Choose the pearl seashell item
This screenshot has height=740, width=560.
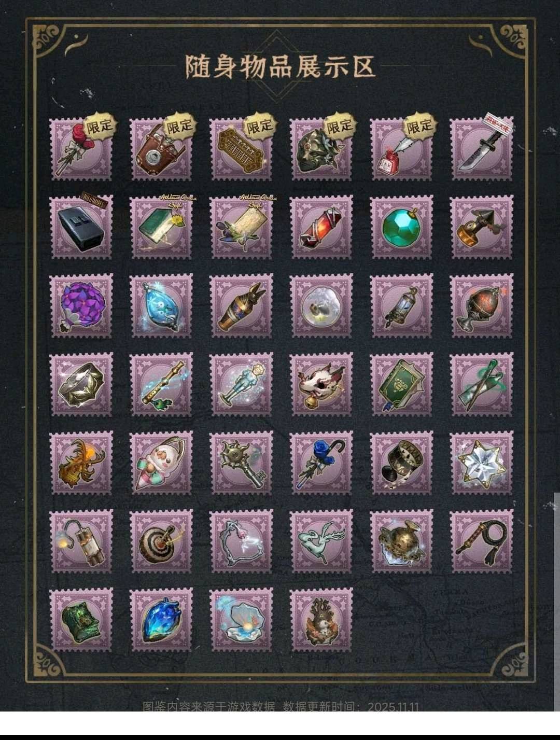[241, 620]
